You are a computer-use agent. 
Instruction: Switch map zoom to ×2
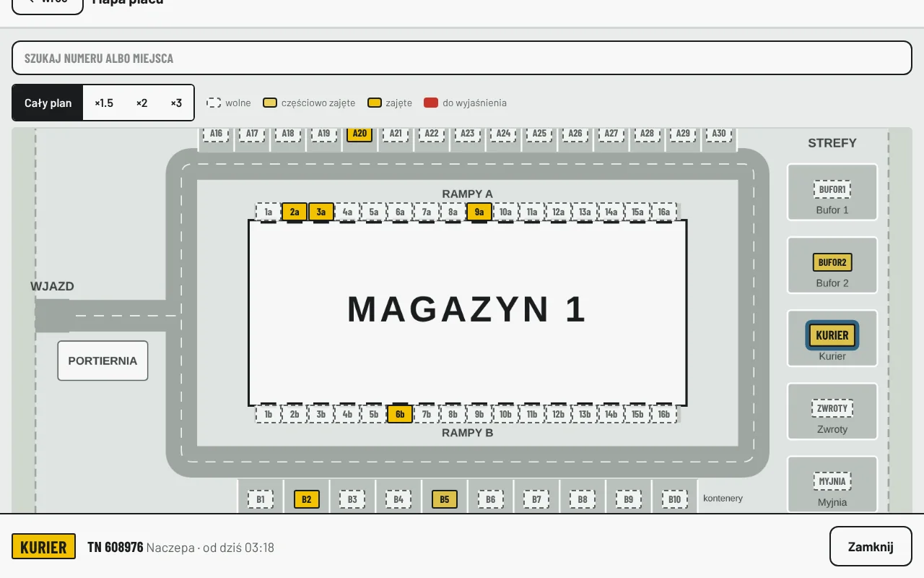pos(141,103)
